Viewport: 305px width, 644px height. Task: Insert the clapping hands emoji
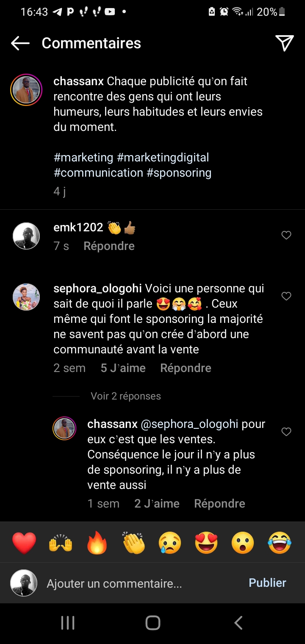click(133, 543)
